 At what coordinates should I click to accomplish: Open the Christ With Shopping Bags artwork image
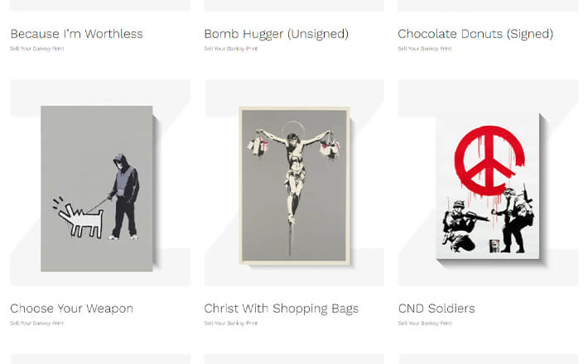pos(294,182)
